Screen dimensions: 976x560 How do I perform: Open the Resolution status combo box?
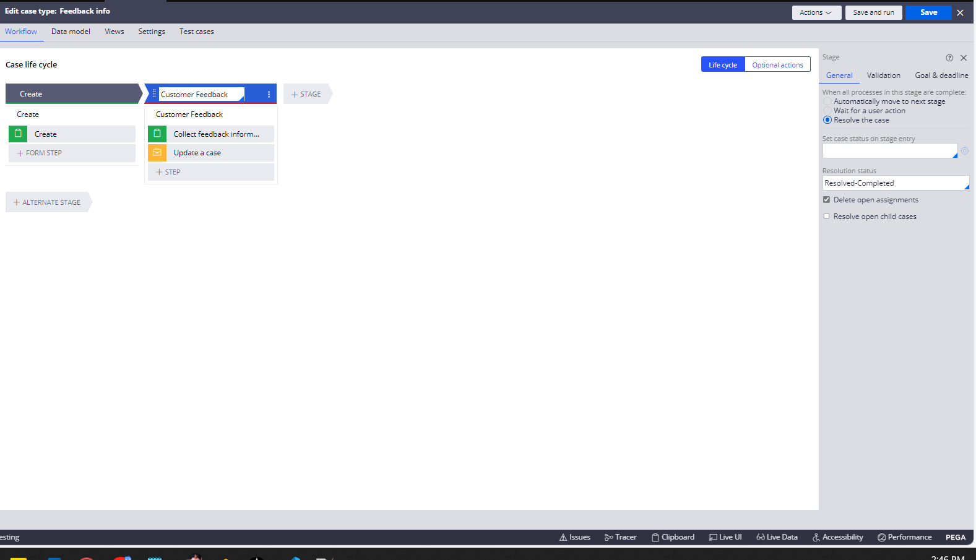[895, 183]
